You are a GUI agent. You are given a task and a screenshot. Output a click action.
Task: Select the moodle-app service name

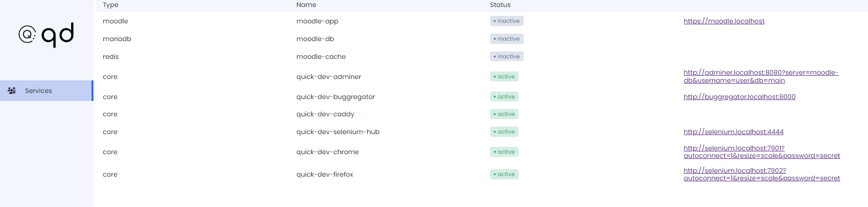[317, 21]
